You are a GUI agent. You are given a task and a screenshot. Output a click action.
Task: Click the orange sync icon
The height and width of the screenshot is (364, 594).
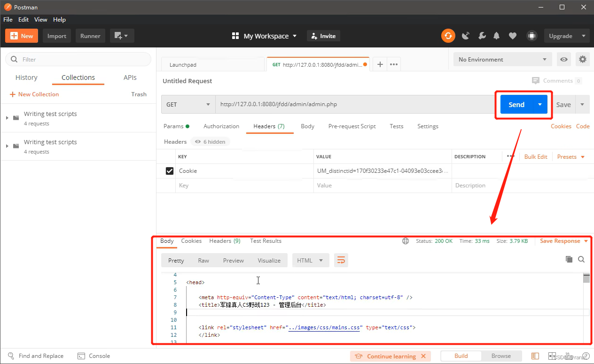[448, 36]
